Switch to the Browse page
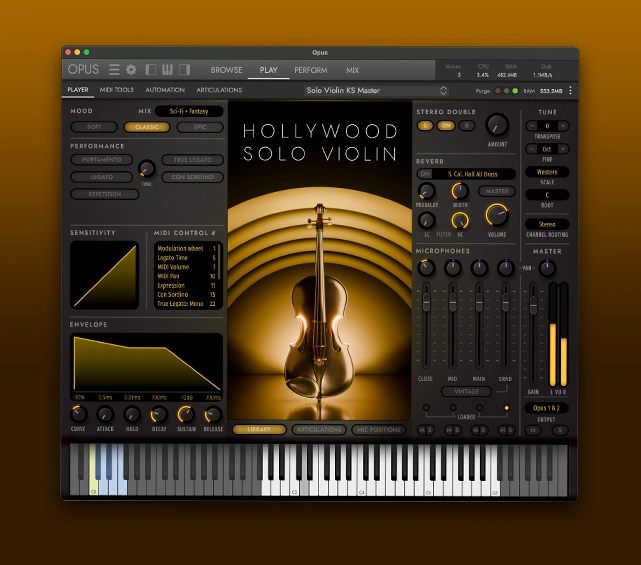 (x=226, y=70)
